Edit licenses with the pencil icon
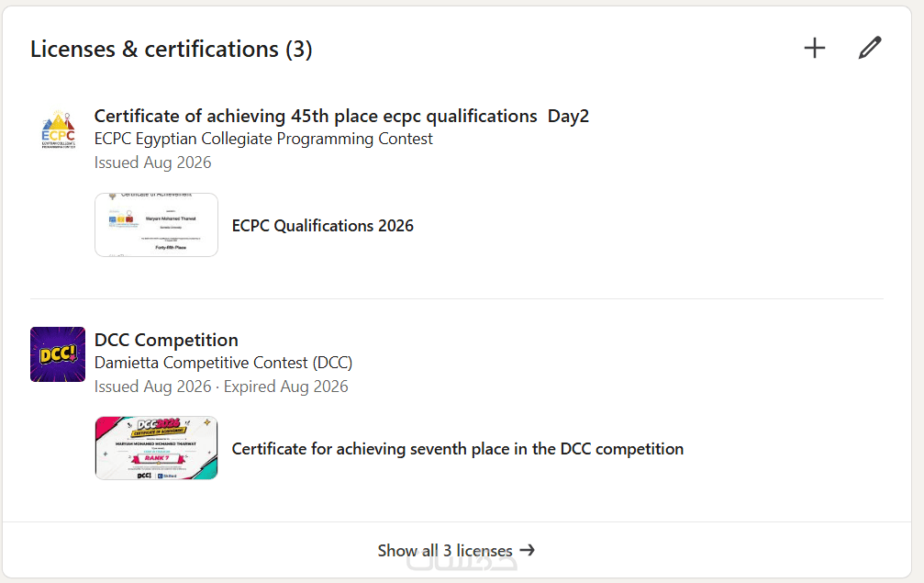Viewport: 924px width, 583px height. [x=869, y=49]
